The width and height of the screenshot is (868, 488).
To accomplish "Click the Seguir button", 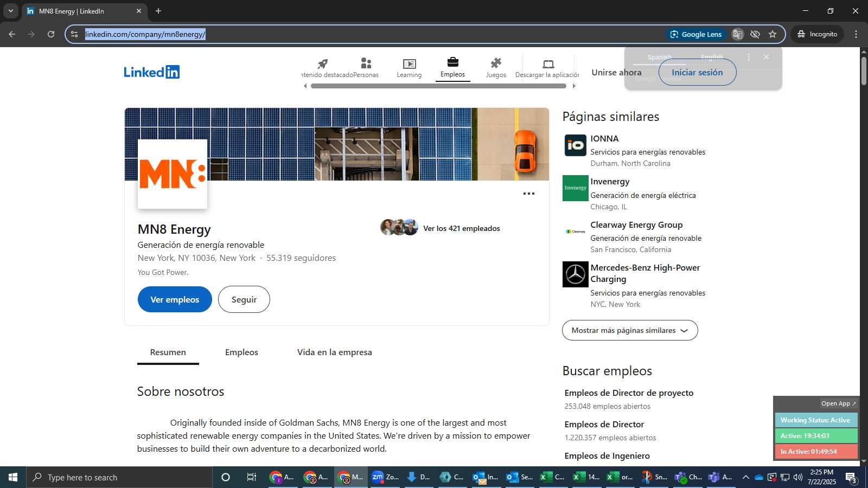I will point(244,299).
